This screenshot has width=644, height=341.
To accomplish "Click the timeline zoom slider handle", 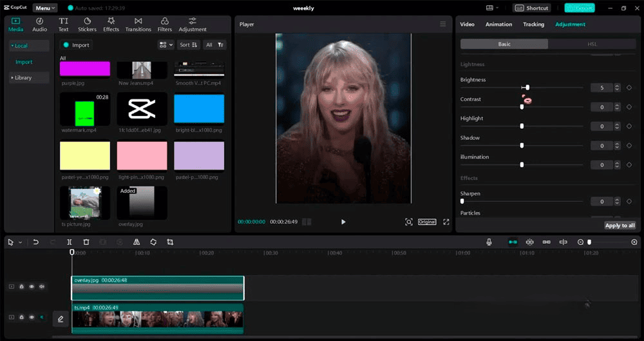I will 589,242.
